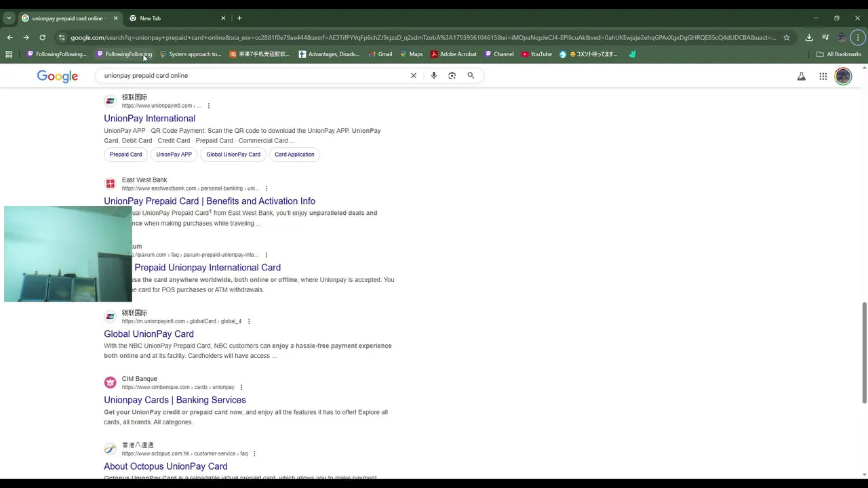
Task: Open more options for paxum.com result
Action: click(x=266, y=255)
